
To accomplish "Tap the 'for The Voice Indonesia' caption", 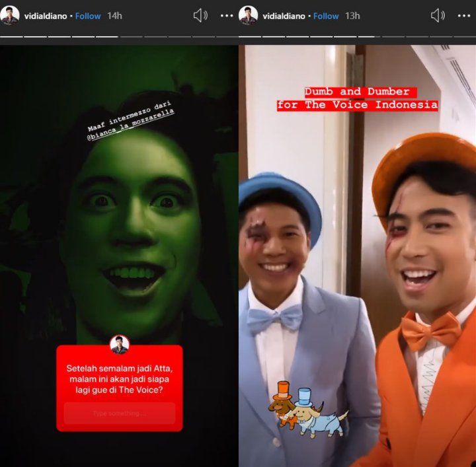I will click(x=357, y=106).
